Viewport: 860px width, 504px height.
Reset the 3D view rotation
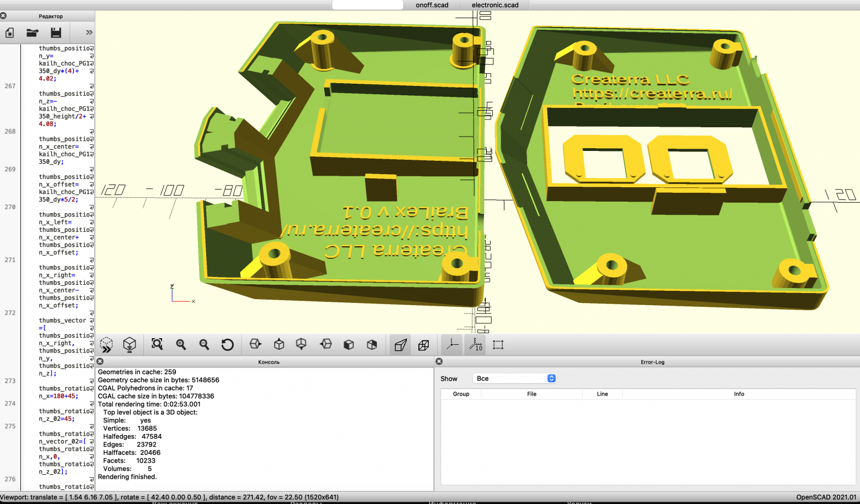point(227,344)
